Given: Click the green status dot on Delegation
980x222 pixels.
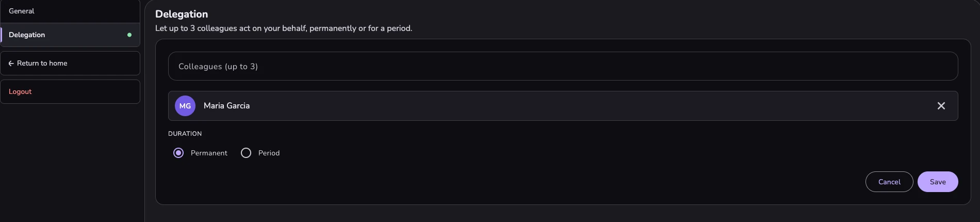Looking at the screenshot, I should coord(129,35).
